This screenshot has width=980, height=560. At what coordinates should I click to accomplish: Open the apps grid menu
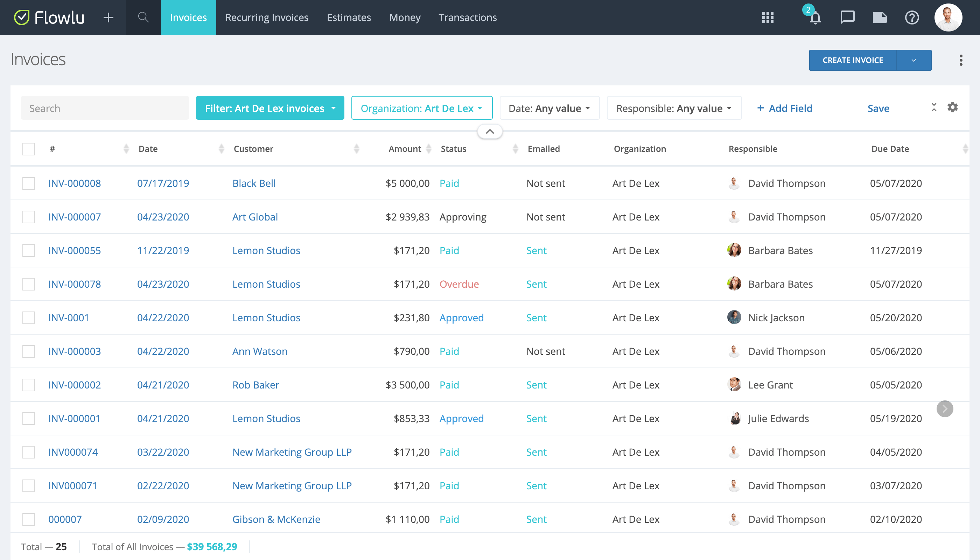coord(768,17)
